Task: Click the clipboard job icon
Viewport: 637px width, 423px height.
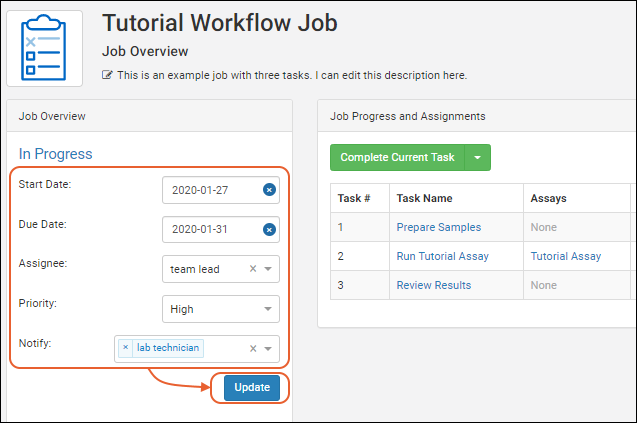Action: click(44, 47)
